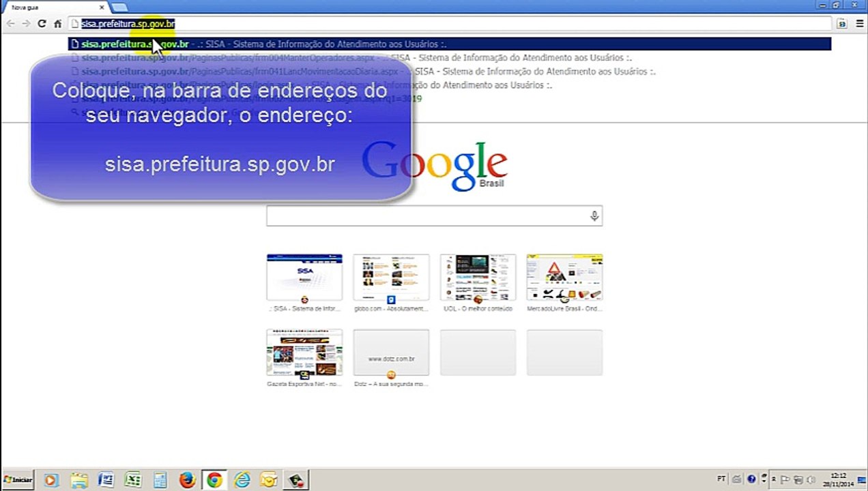The width and height of the screenshot is (868, 491).
Task: Click the "UOL - O melhor conteúdo" caption
Action: (x=478, y=309)
